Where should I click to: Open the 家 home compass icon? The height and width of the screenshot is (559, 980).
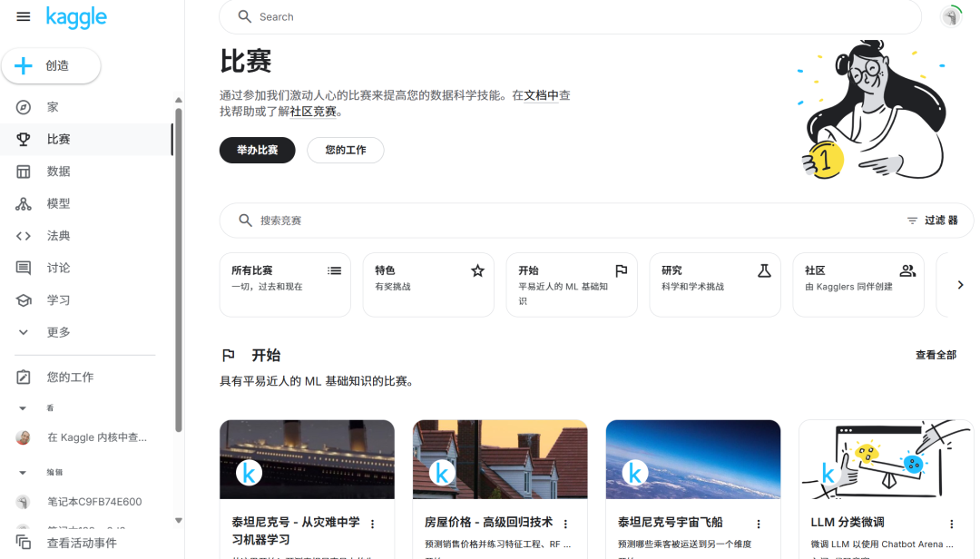23,107
